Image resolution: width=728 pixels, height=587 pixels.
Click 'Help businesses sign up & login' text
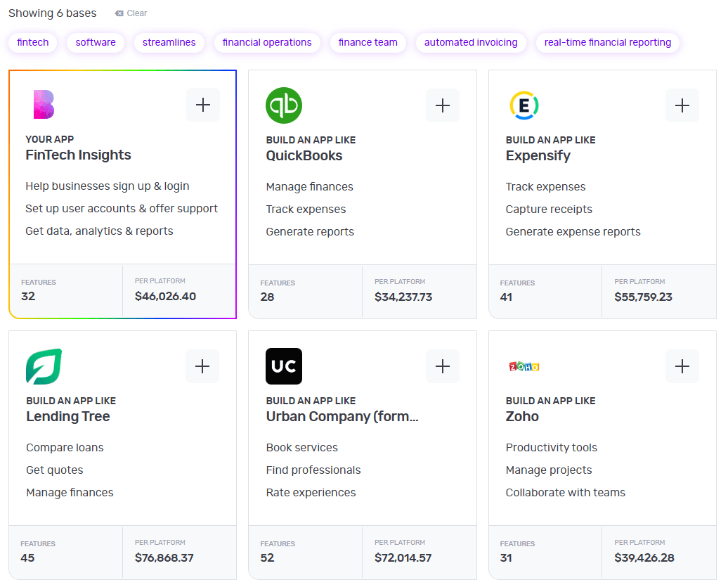[x=108, y=186]
